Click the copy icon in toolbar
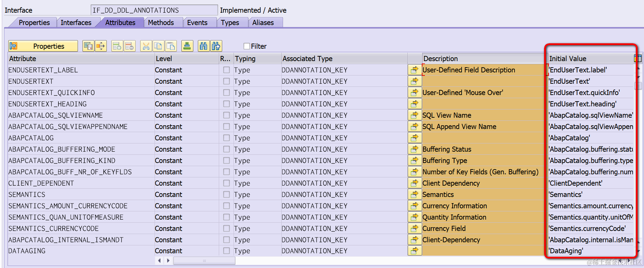Image resolution: width=644 pixels, height=268 pixels. click(x=158, y=46)
